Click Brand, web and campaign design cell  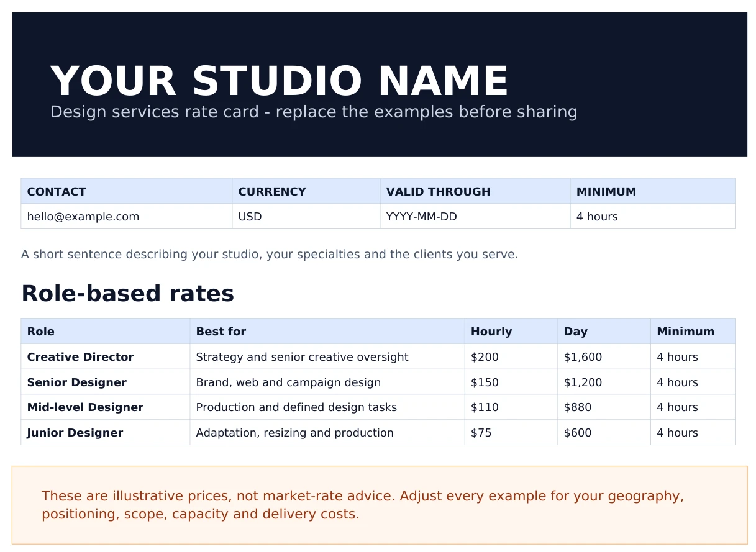click(x=327, y=382)
